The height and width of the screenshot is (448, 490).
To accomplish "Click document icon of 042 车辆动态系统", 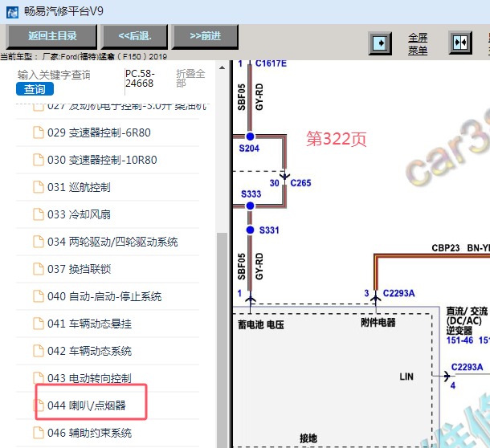I will click(x=39, y=351).
